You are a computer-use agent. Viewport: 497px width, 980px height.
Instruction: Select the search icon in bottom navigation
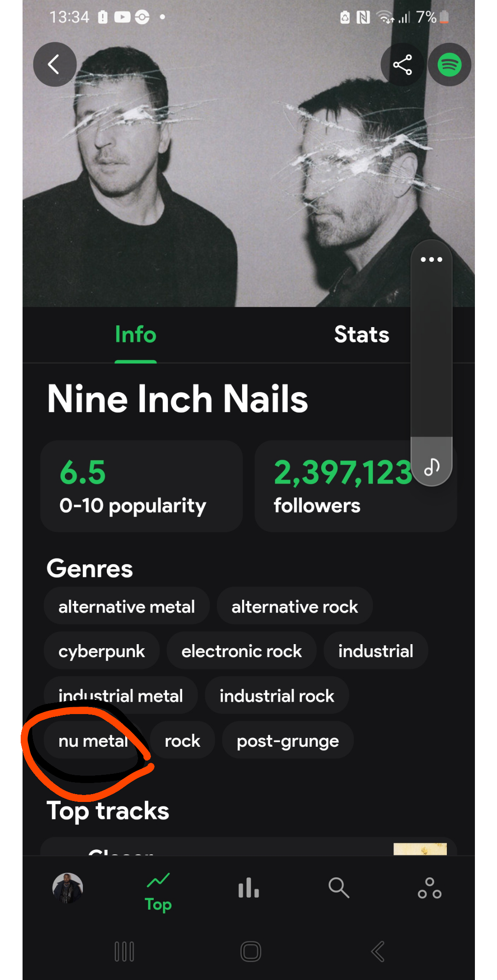coord(339,888)
